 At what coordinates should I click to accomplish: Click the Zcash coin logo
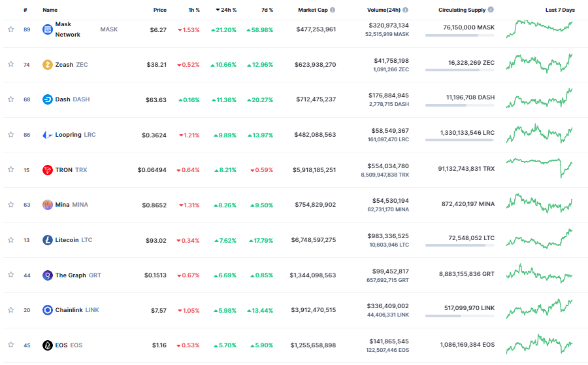(48, 65)
